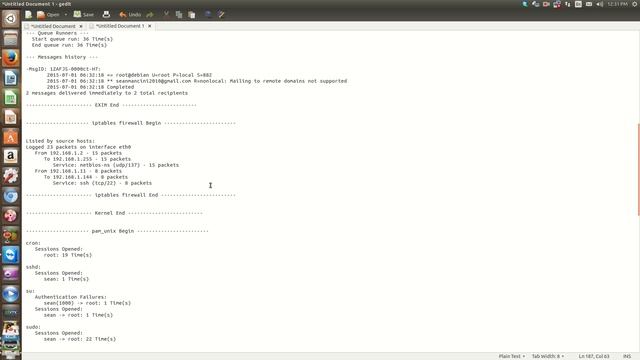The height and width of the screenshot is (360, 640).
Task: Click the keyboard layout indicator
Action: [578, 4]
